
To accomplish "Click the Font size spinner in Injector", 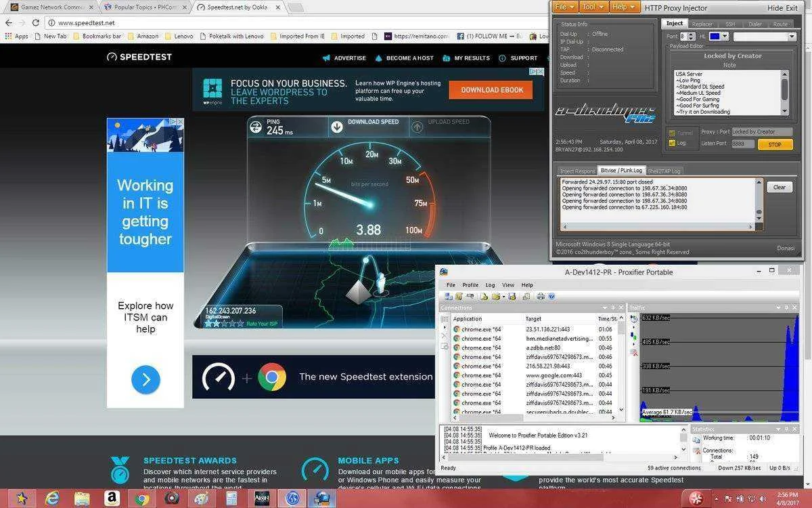I will 691,36.
